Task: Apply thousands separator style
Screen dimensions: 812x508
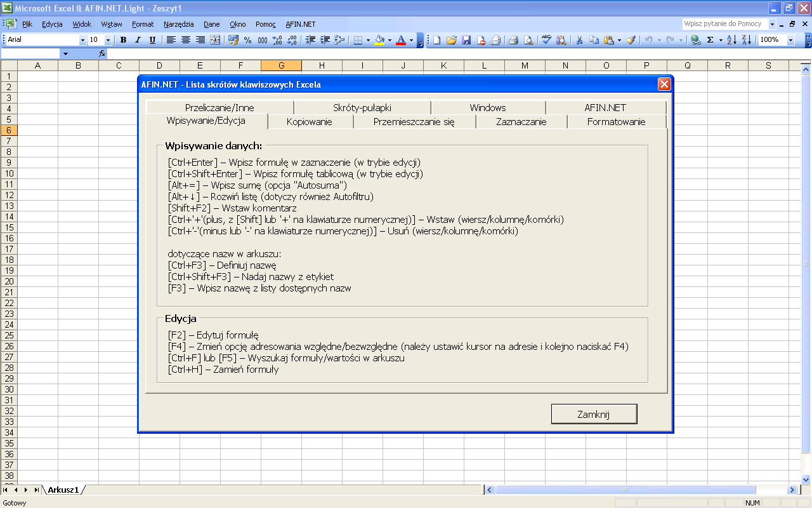Action: [262, 40]
